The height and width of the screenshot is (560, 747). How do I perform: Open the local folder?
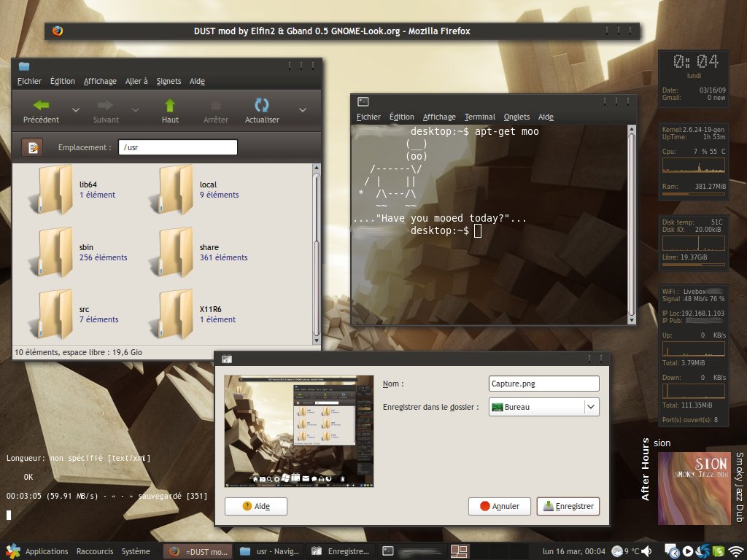(174, 189)
